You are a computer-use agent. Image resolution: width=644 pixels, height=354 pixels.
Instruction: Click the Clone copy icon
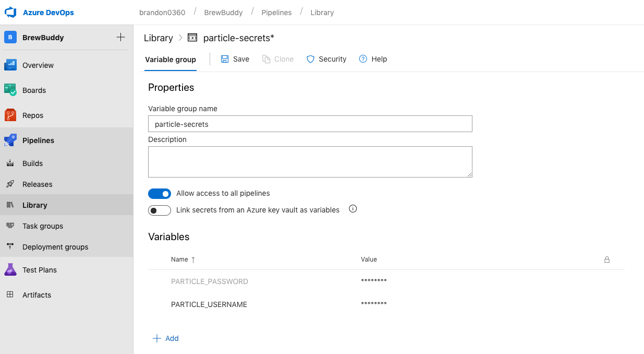[x=266, y=59]
